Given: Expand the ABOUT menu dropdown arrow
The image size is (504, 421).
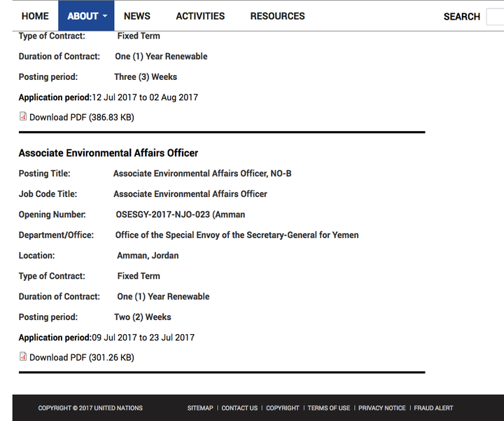Looking at the screenshot, I should (105, 16).
